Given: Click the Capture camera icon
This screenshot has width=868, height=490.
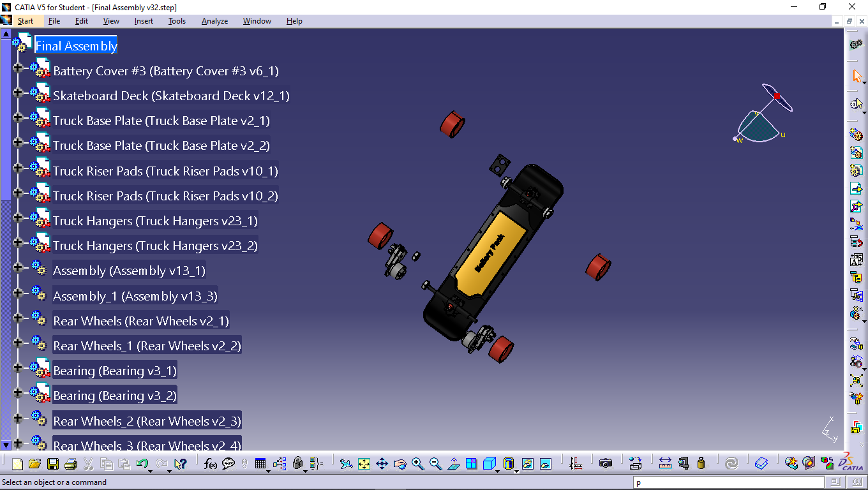Looking at the screenshot, I should 606,464.
